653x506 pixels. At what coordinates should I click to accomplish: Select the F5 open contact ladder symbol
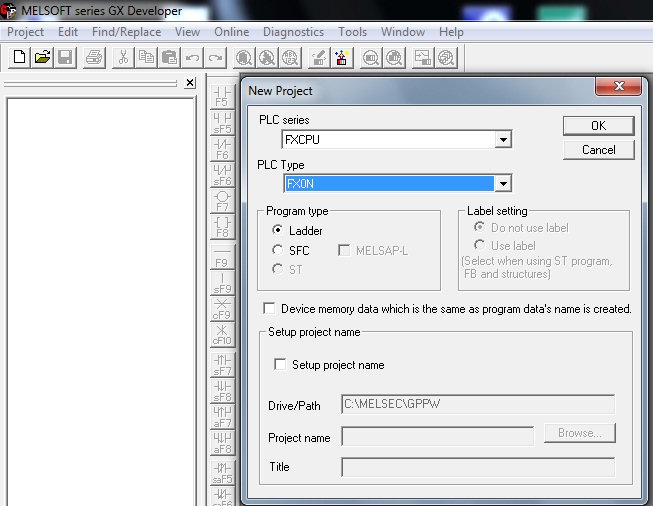click(x=222, y=96)
